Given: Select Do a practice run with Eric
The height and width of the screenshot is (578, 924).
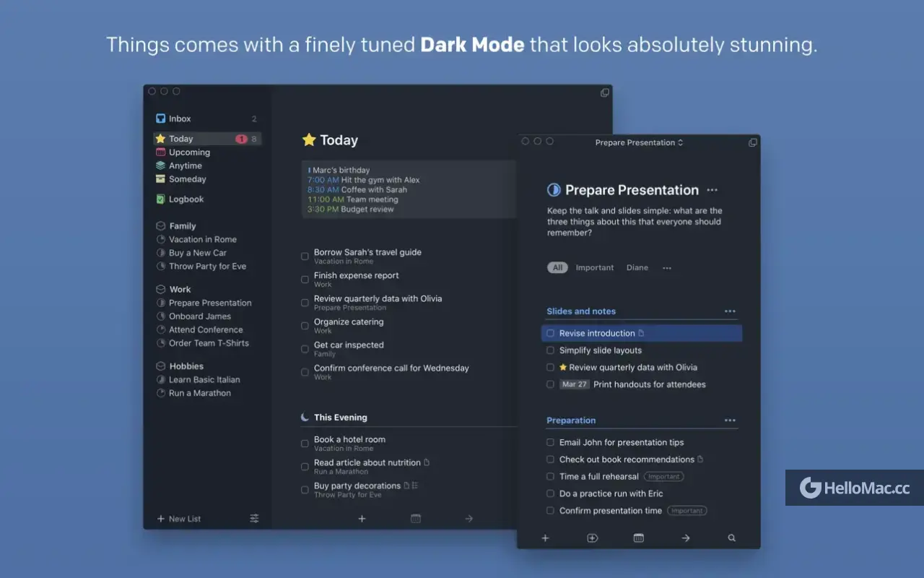Looking at the screenshot, I should pyautogui.click(x=611, y=493).
